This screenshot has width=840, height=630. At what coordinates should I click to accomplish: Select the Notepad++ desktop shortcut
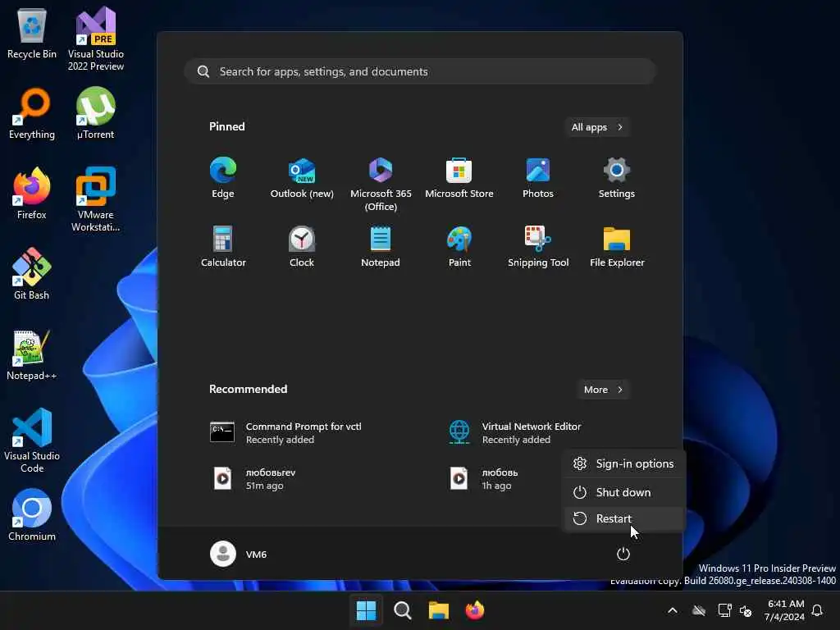click(x=32, y=354)
